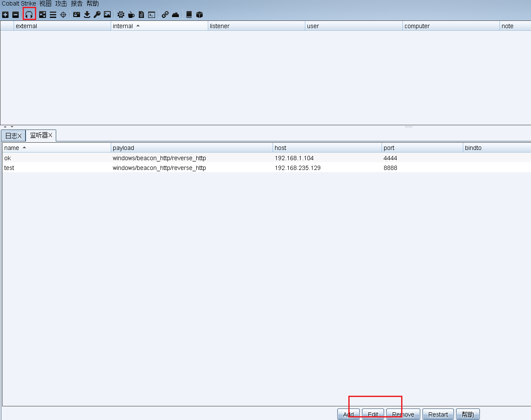531x420 pixels.
Task: Sort listeners by port column
Action: (x=422, y=148)
